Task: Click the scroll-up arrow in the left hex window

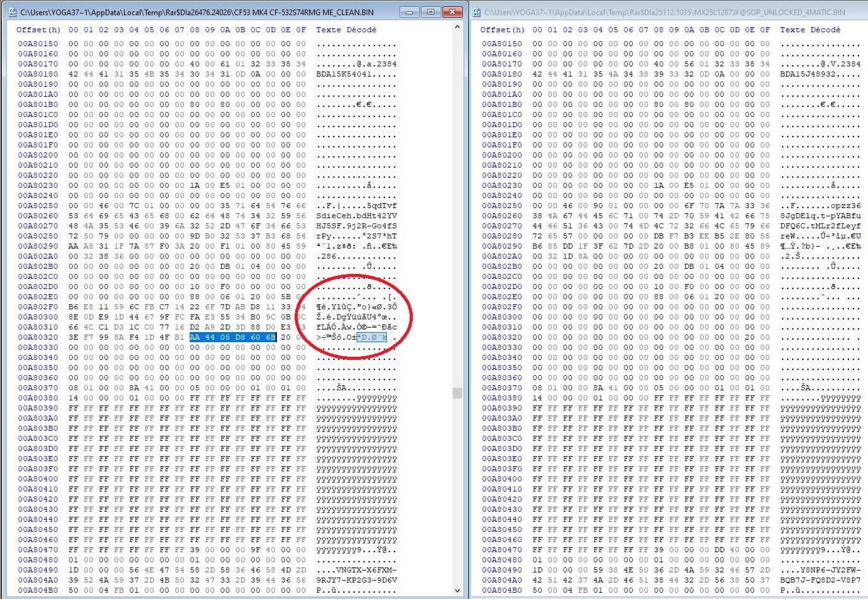Action: 458,28
